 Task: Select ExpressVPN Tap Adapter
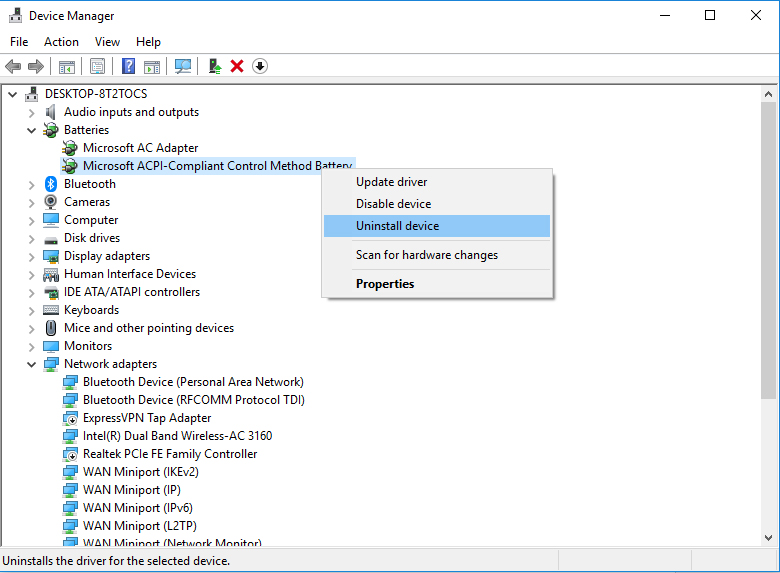[x=147, y=418]
